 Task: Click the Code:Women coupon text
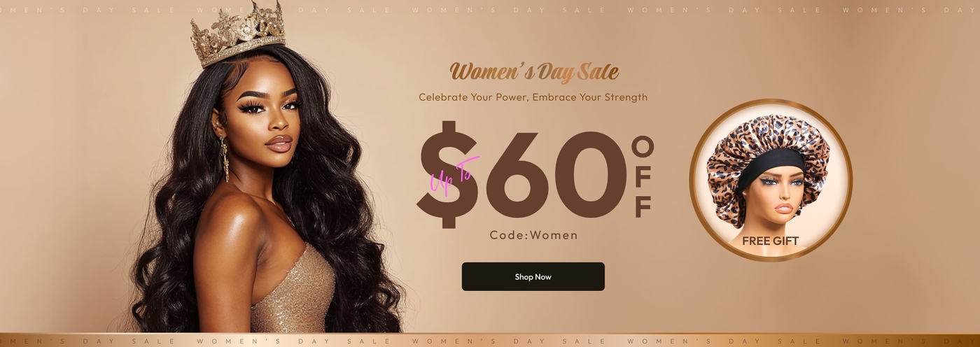click(x=533, y=235)
